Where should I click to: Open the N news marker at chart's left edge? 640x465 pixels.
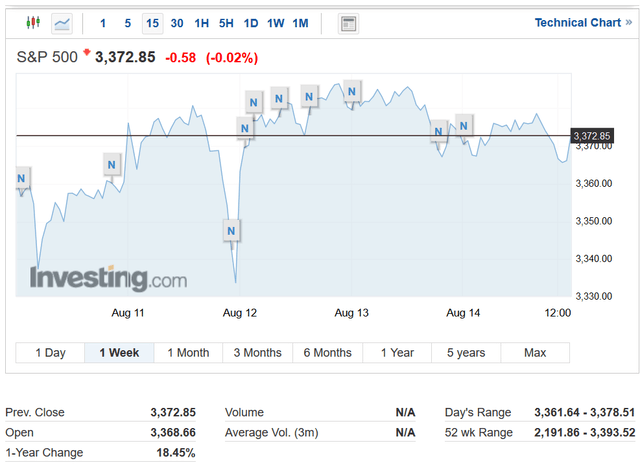click(22, 178)
